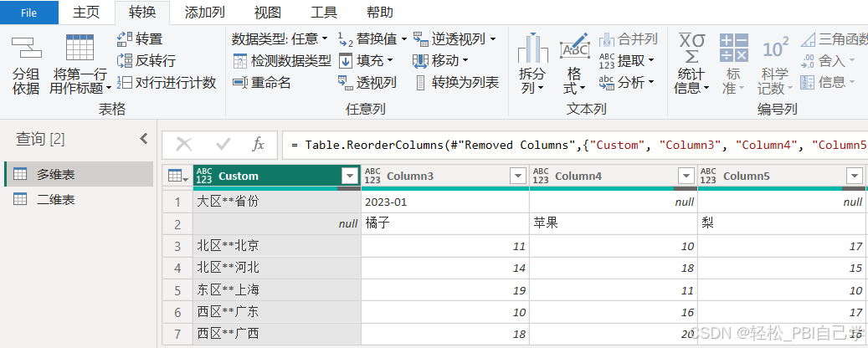Click the cell 东区**上海
Image resolution: width=868 pixels, height=348 pixels.
[277, 290]
